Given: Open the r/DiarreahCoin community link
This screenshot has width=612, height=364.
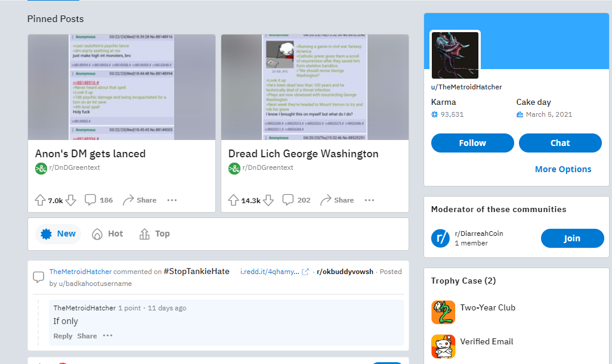Looking at the screenshot, I should (x=479, y=234).
